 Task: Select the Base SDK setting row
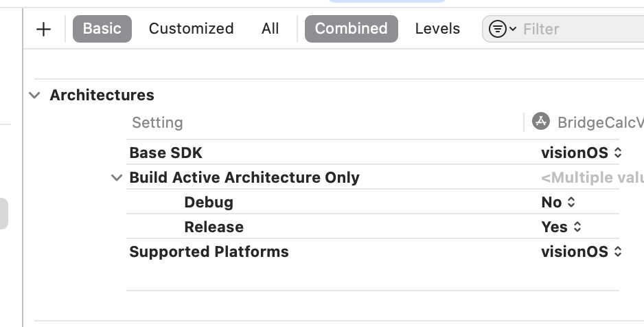pyautogui.click(x=165, y=153)
